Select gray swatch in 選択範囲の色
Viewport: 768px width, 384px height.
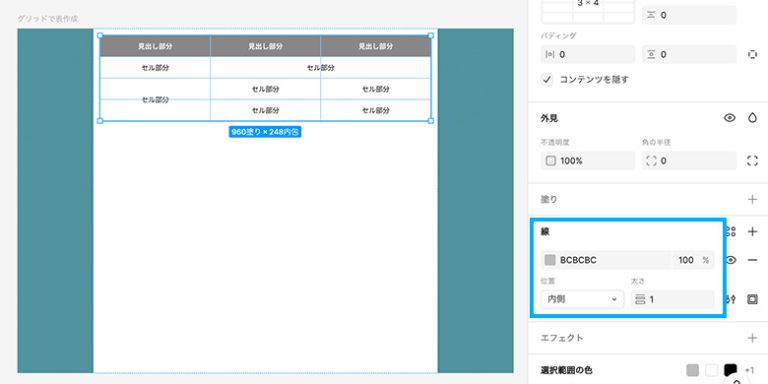coord(693,370)
